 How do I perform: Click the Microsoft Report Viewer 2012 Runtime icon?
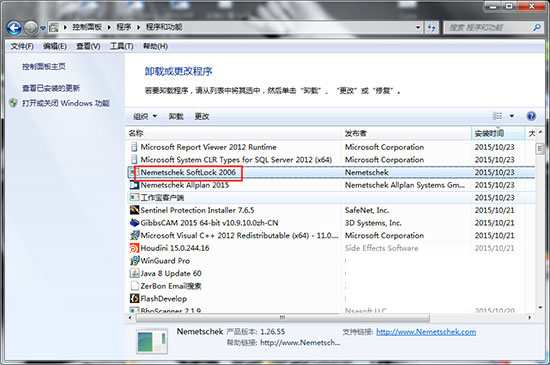[x=134, y=147]
